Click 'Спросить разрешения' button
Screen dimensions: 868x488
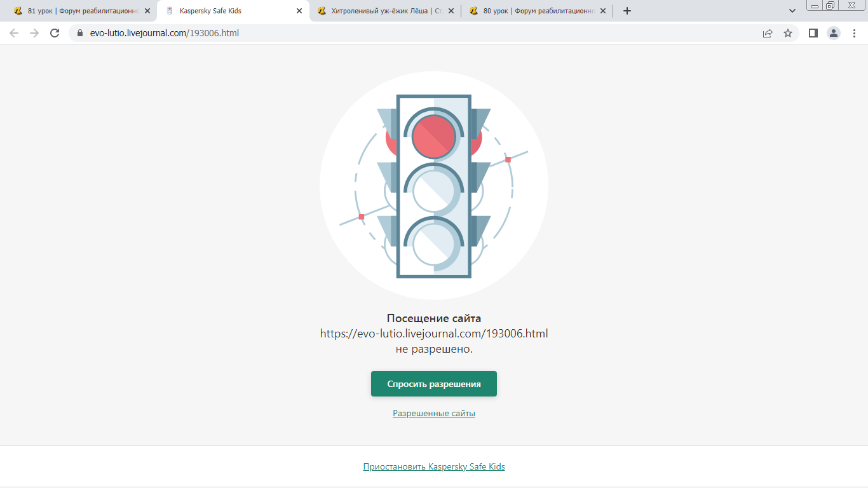434,384
